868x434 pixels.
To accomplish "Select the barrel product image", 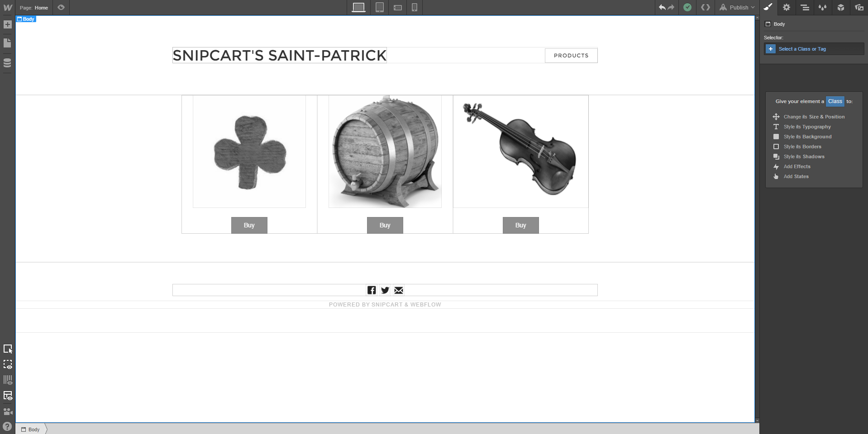I will coord(385,151).
